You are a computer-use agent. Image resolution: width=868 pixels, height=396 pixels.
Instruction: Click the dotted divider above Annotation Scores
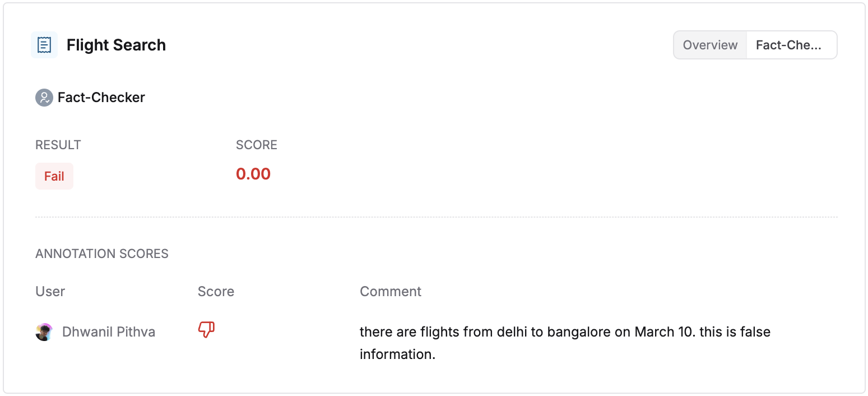coord(437,217)
